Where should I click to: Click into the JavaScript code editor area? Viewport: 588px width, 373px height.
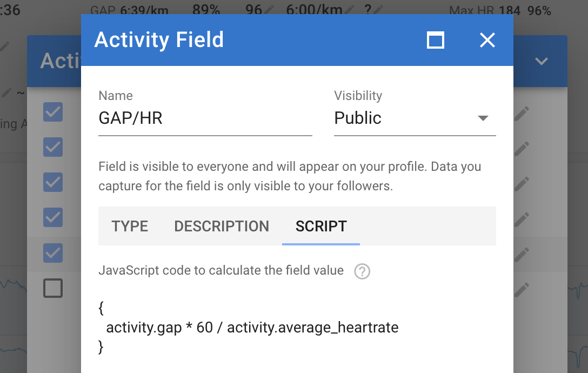(297, 328)
